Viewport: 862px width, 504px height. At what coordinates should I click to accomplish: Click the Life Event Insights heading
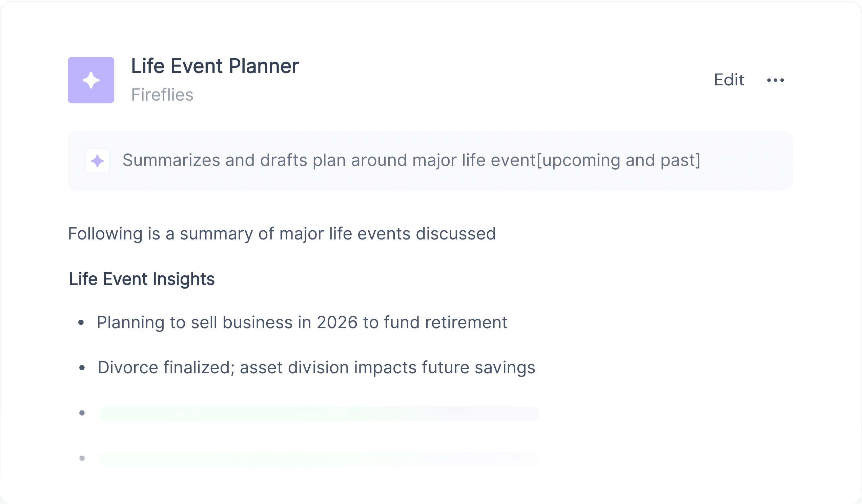coord(142,279)
